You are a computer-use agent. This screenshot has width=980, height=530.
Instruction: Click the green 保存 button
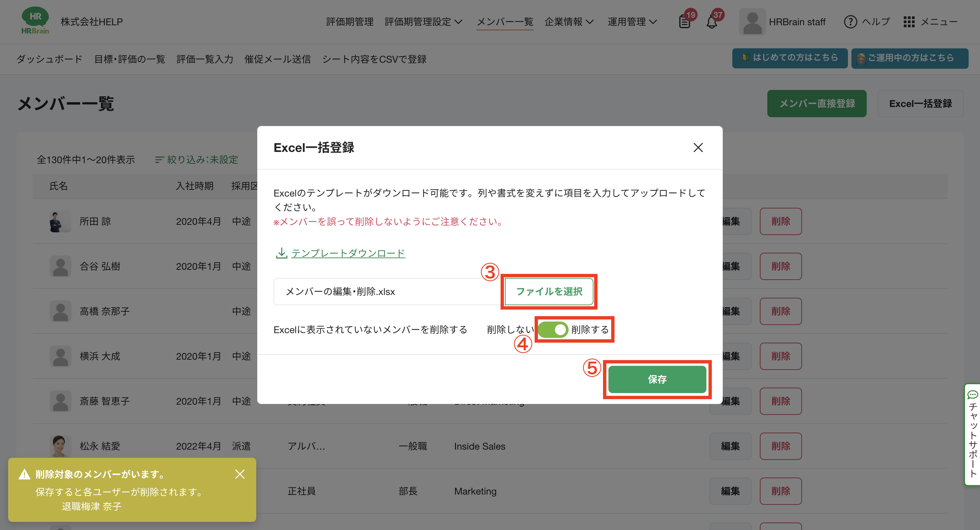tap(657, 379)
